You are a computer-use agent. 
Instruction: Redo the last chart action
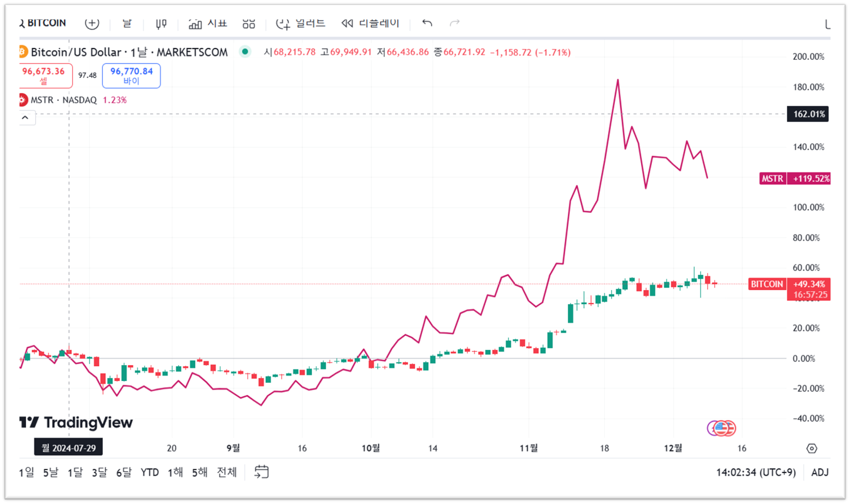point(454,23)
